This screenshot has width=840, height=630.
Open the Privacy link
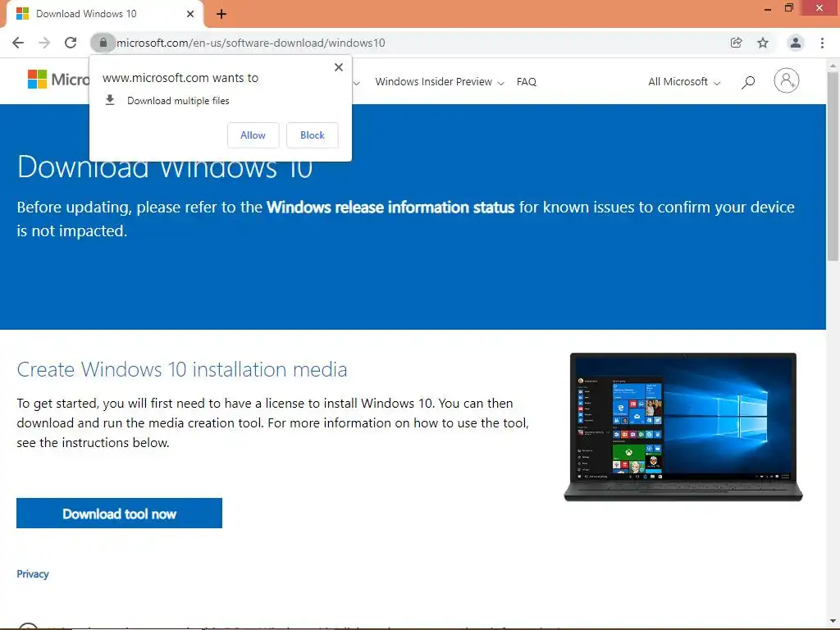pos(33,573)
